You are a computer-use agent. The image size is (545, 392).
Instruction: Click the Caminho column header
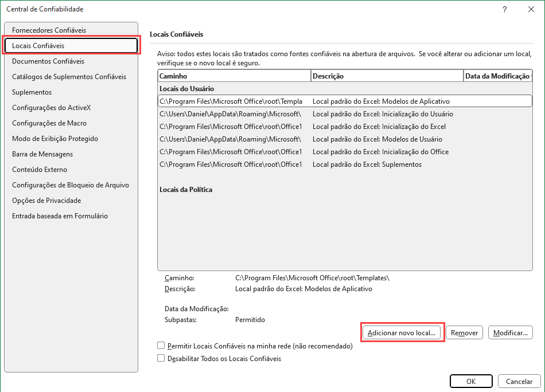[x=234, y=76]
